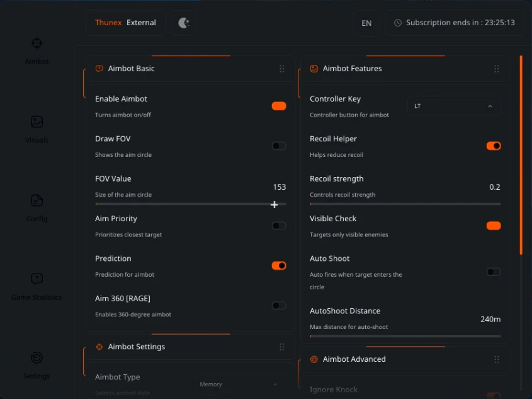This screenshot has width=532, height=399.
Task: Adjust the Recoil strength slider
Action: tap(405, 204)
